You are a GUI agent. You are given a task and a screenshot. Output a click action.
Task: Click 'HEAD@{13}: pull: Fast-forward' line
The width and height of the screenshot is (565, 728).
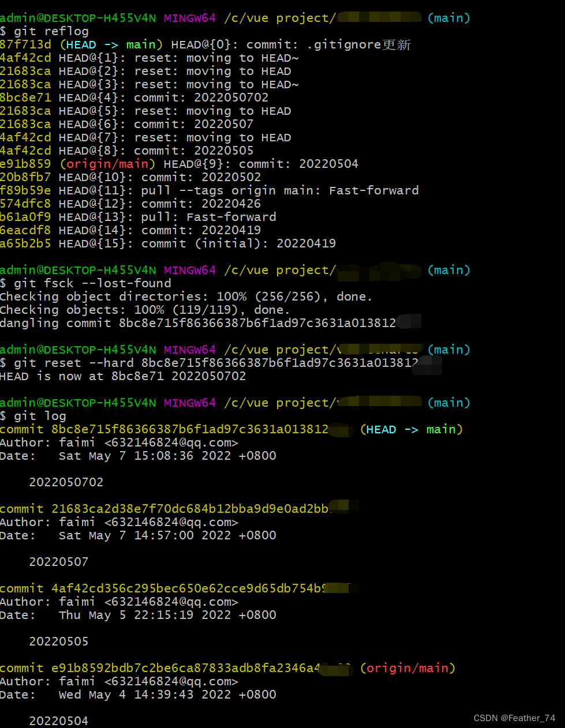(x=138, y=217)
